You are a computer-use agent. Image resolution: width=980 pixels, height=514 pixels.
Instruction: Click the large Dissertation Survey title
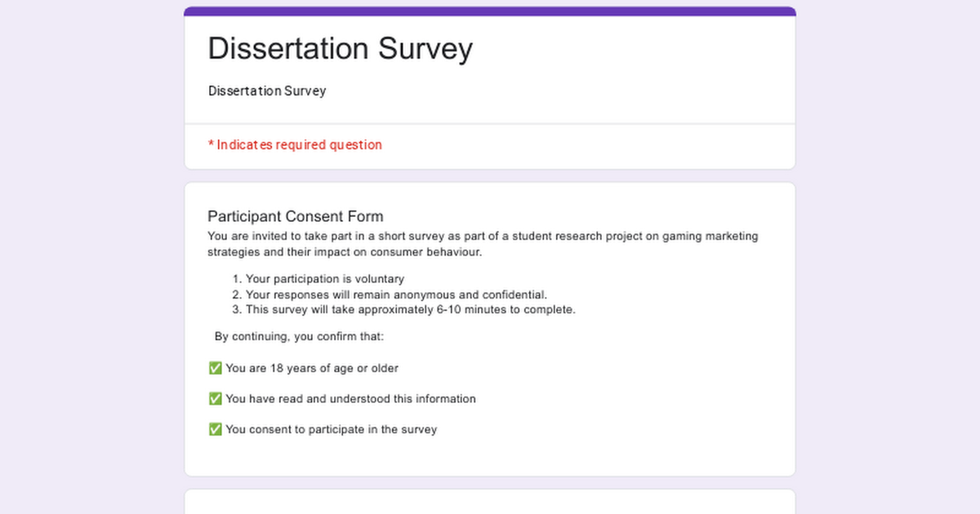tap(340, 49)
